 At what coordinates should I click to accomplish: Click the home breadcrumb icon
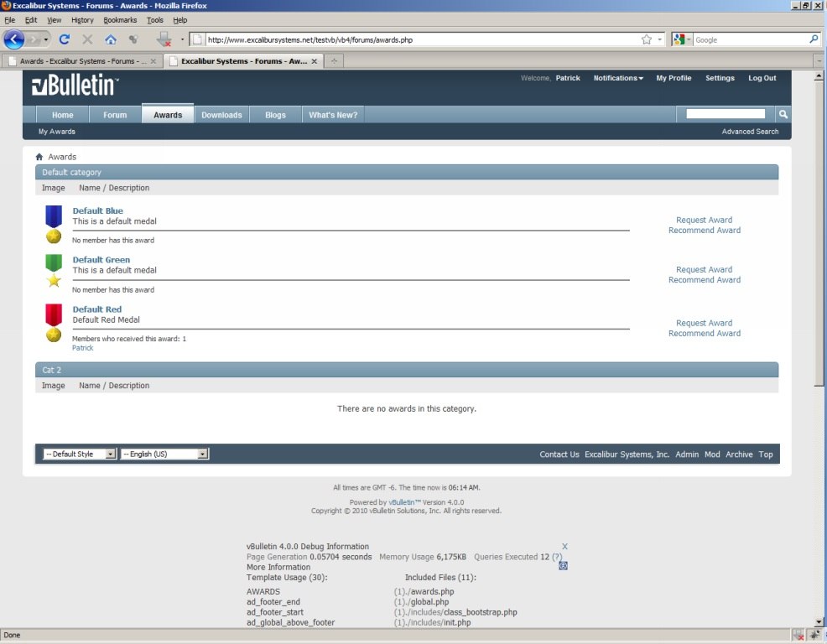[39, 157]
